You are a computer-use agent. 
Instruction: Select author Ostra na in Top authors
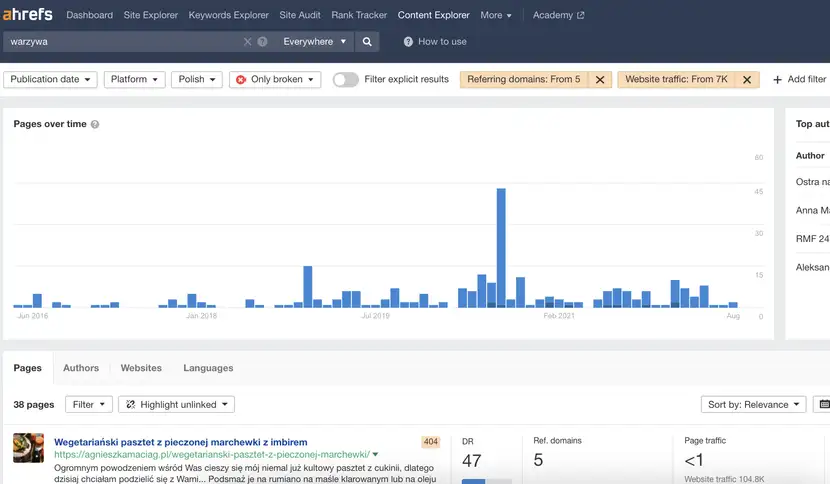click(813, 182)
